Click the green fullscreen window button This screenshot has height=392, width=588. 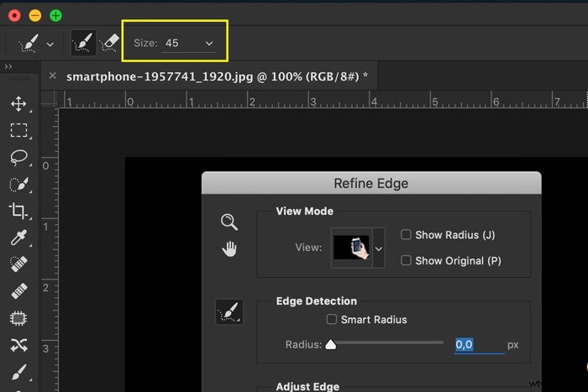56,16
